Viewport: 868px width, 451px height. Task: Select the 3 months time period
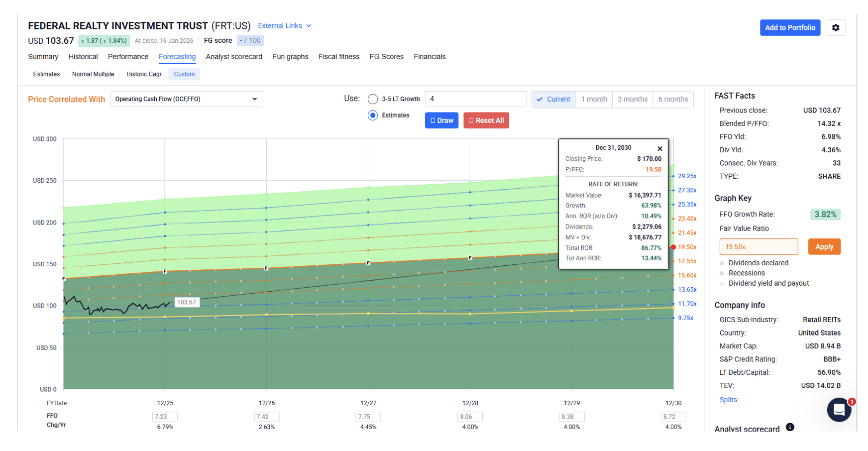tap(632, 100)
